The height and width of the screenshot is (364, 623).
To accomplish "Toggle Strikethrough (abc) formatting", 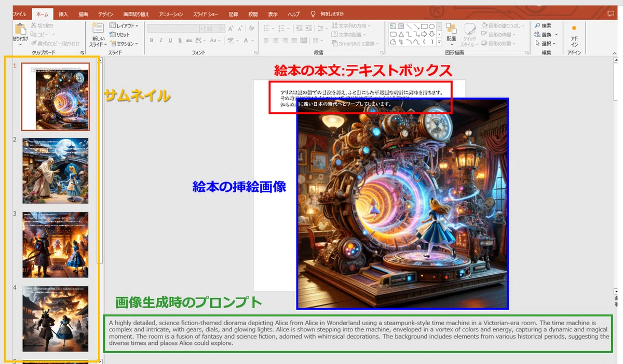I will coord(189,40).
